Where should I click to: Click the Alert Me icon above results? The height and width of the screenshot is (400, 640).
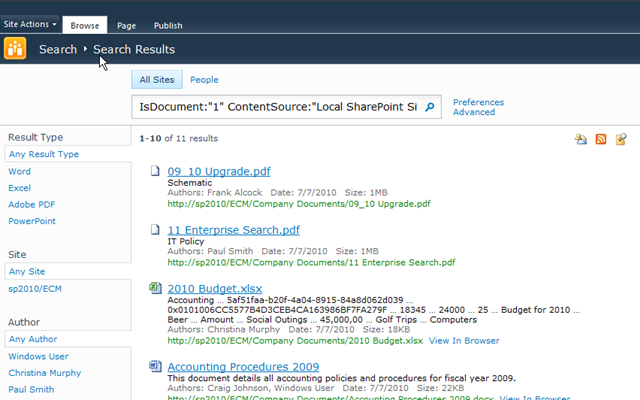click(x=580, y=139)
